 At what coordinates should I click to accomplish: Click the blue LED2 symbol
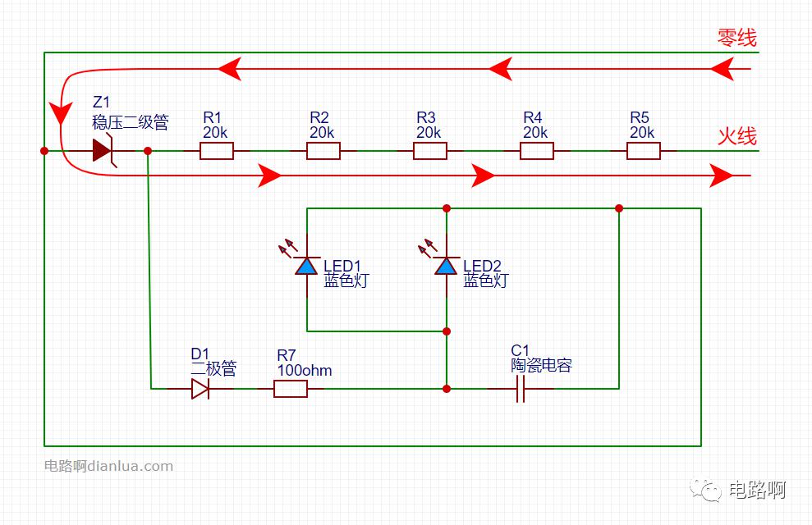tap(447, 265)
